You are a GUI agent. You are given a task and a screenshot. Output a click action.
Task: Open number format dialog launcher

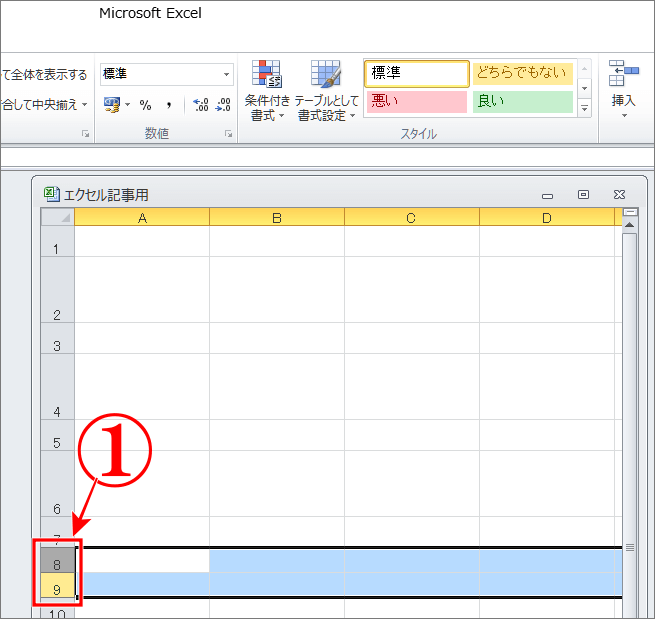click(228, 134)
